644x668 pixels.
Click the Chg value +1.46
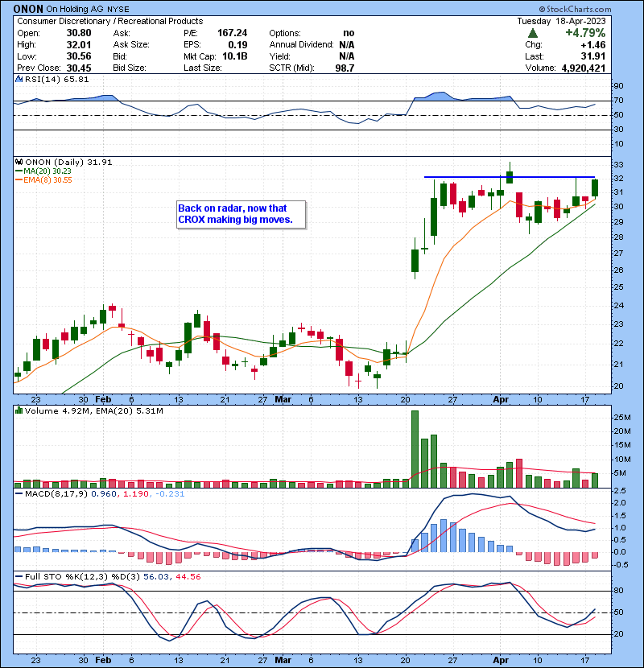click(x=592, y=45)
